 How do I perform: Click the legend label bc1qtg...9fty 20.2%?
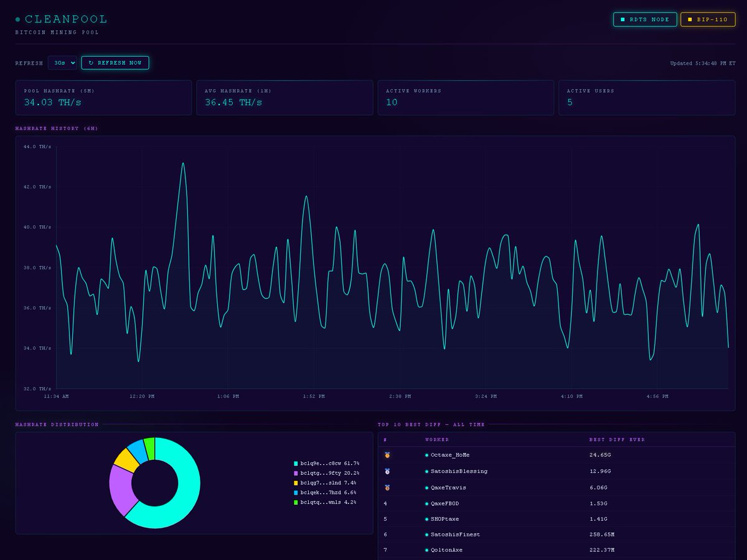[330, 474]
